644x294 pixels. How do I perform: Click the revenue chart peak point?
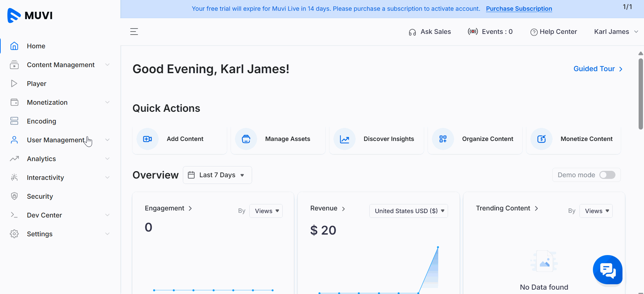(438, 247)
